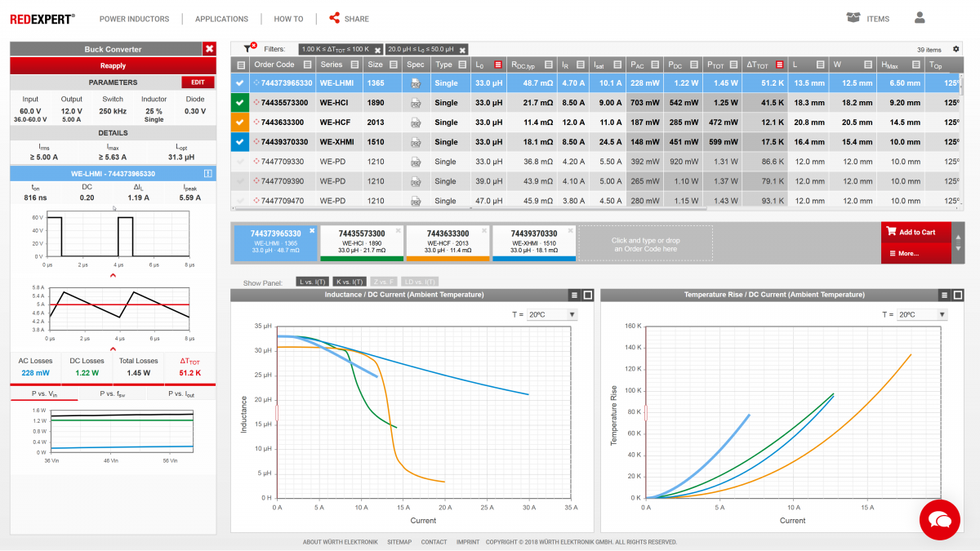Remove 744373965330 card from comparison
Screen dimensions: 980x551
(x=312, y=231)
